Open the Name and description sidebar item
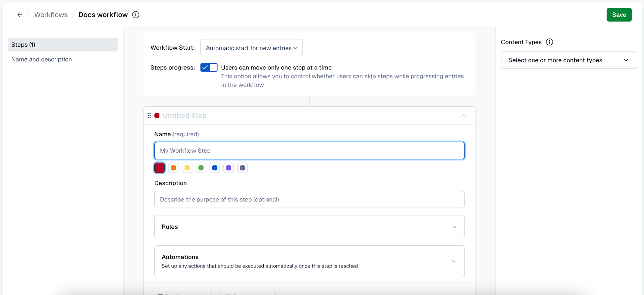644x295 pixels. pyautogui.click(x=42, y=59)
